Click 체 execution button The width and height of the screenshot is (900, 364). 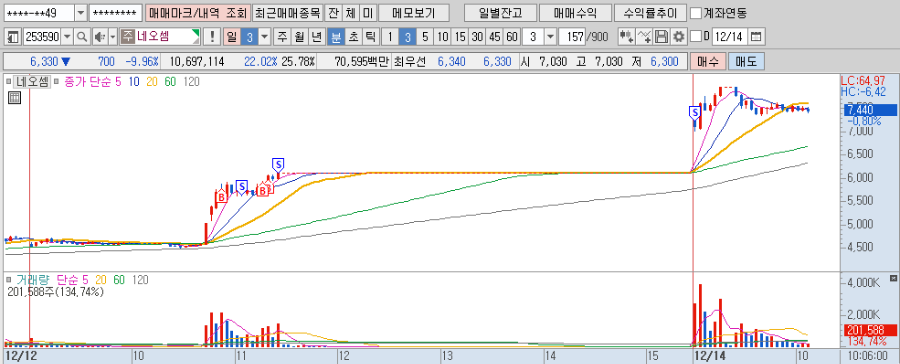(350, 13)
